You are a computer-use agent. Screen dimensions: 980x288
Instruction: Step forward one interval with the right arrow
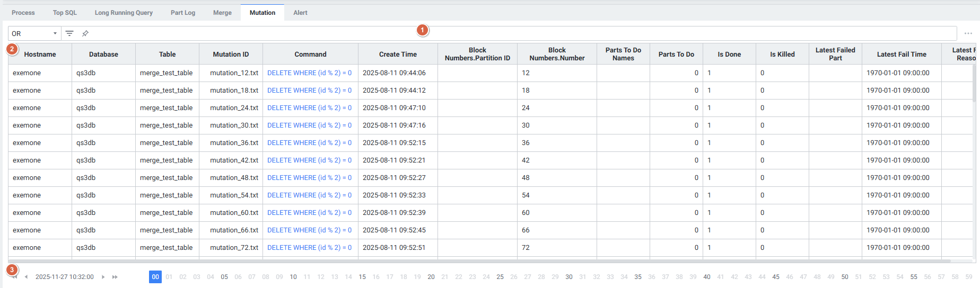(103, 277)
